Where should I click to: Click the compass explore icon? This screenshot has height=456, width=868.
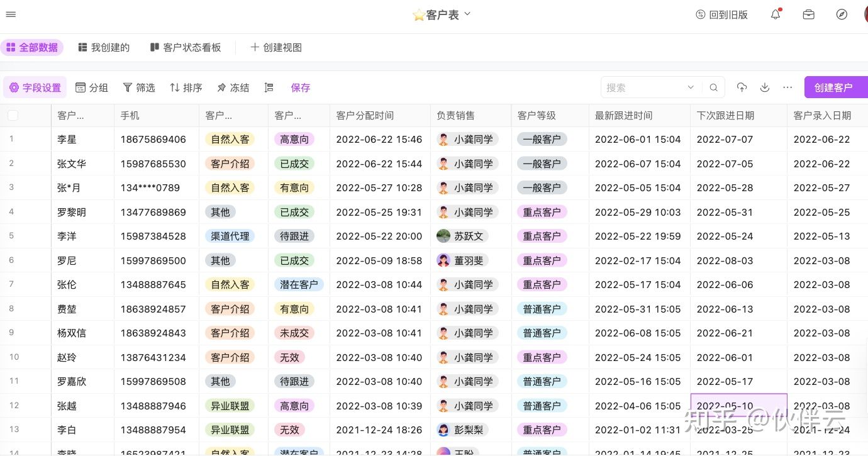(842, 14)
